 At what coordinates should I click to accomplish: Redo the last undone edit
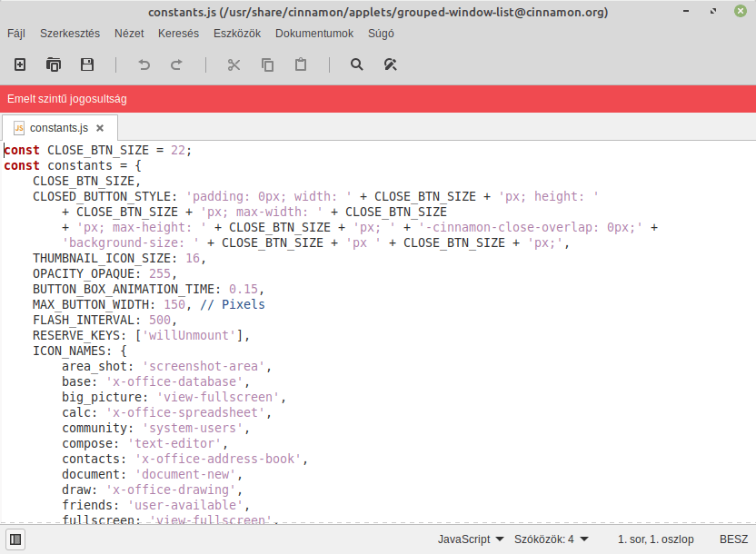[x=177, y=64]
